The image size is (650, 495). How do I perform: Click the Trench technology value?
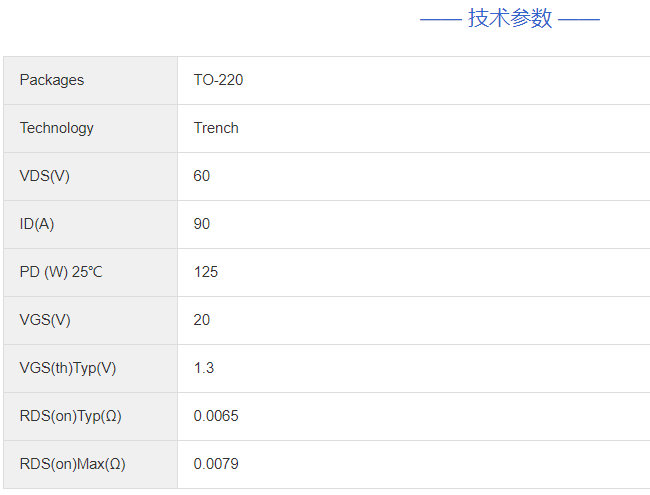[216, 128]
